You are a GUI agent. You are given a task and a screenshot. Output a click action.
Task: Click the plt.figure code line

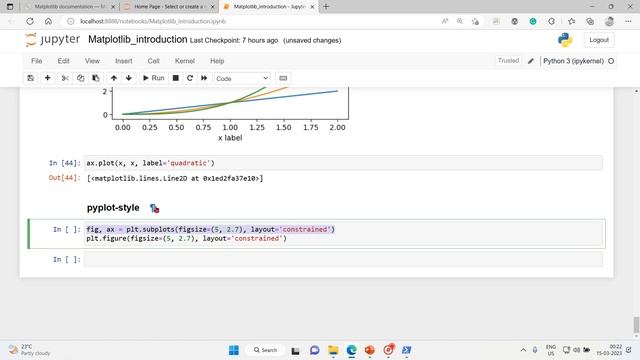tap(186, 238)
